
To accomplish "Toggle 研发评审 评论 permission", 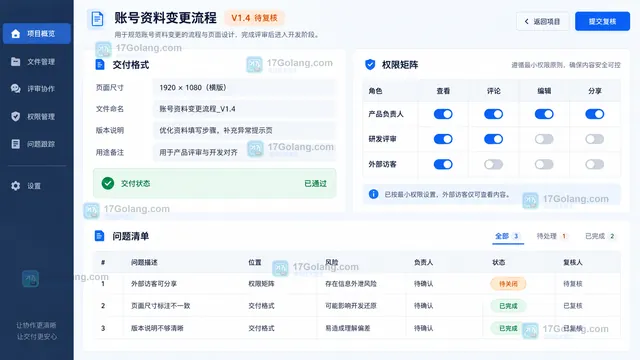I will coord(493,139).
